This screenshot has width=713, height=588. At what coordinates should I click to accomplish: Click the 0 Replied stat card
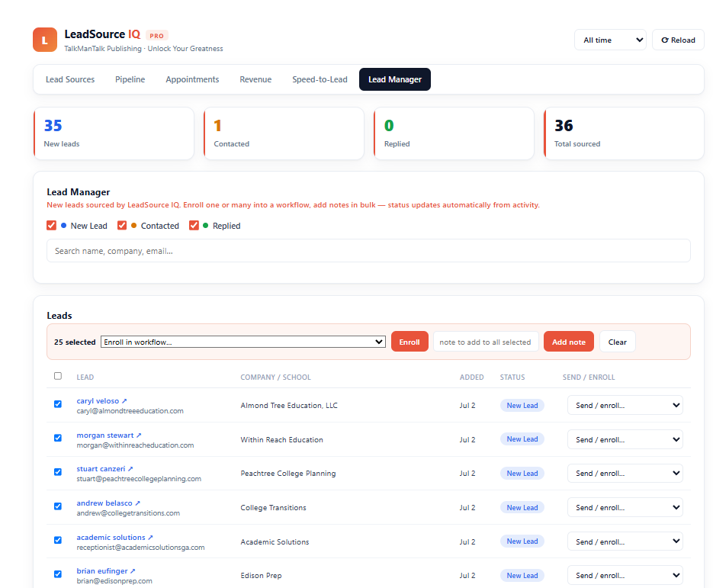pyautogui.click(x=454, y=133)
